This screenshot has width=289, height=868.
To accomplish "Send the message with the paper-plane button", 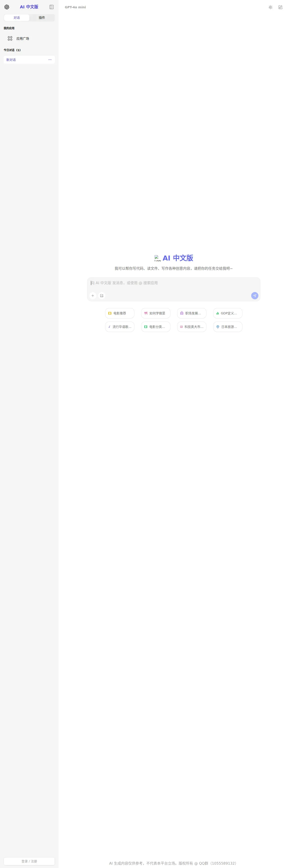I will pos(255,295).
